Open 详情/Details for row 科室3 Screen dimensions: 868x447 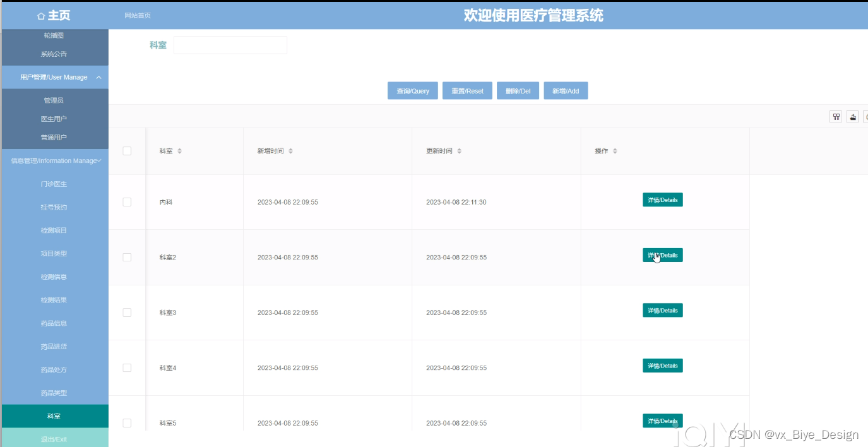click(x=663, y=311)
